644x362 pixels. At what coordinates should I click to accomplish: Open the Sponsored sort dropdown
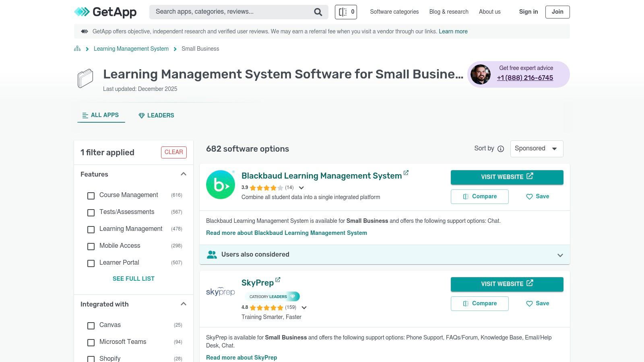click(537, 149)
